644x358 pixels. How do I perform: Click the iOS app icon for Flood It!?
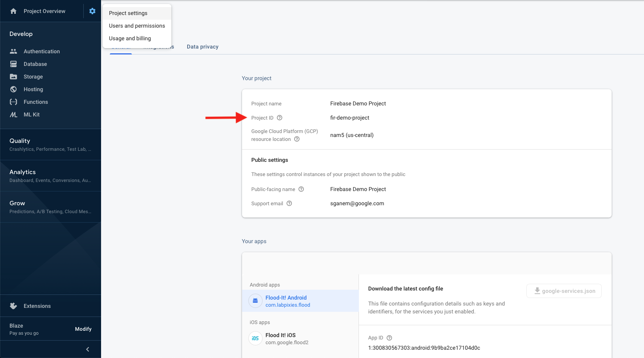(x=255, y=338)
